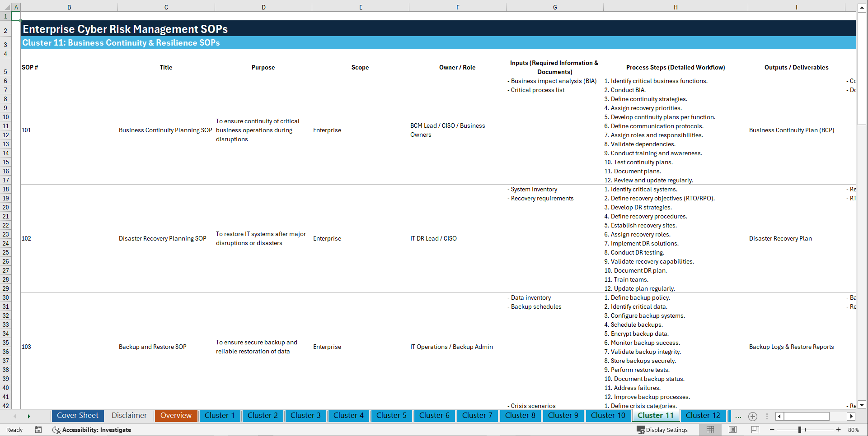Switch to Page Layout view
Screen dimensions: 868x436
732,430
